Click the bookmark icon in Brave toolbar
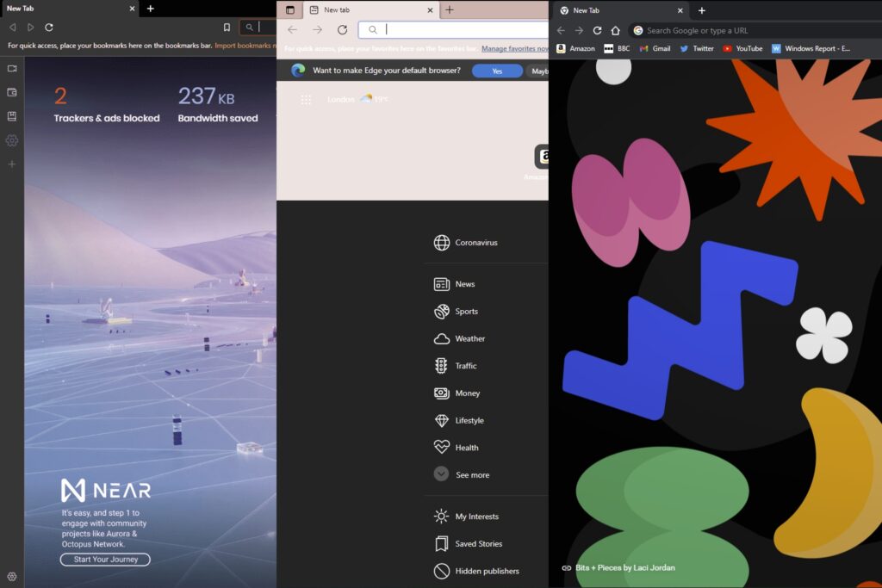The height and width of the screenshot is (588, 882). tap(227, 27)
